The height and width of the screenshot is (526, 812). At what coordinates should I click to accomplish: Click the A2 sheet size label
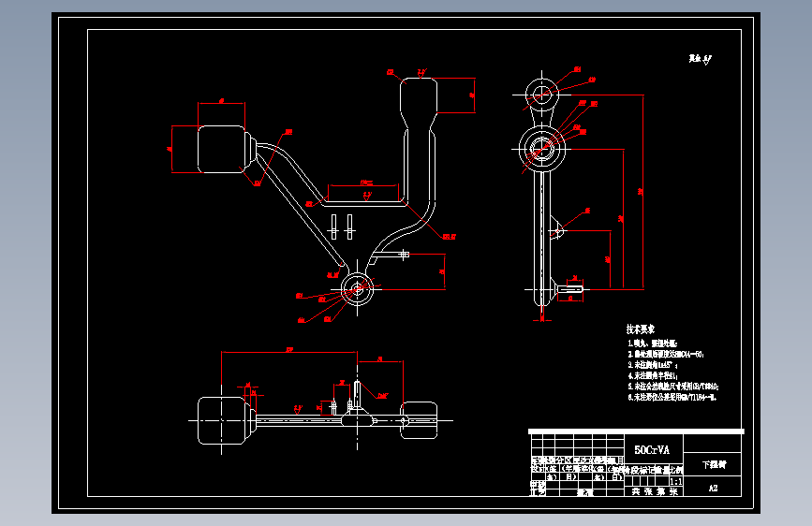[713, 489]
